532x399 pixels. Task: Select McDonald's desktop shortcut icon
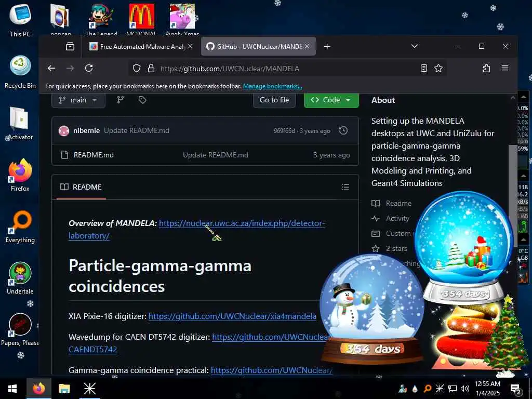coord(141,19)
